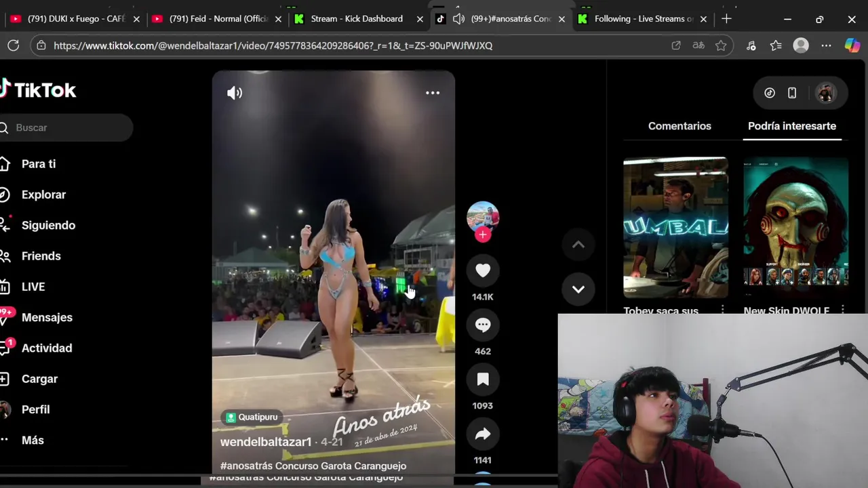Viewport: 868px width, 488px height.
Task: Open the get-app phone icon
Action: [792, 93]
